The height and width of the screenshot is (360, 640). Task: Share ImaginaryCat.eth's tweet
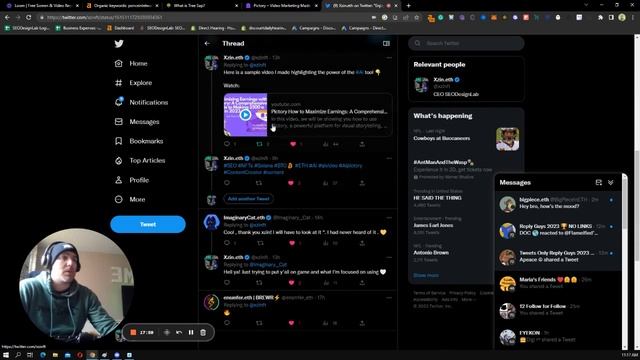(x=362, y=243)
